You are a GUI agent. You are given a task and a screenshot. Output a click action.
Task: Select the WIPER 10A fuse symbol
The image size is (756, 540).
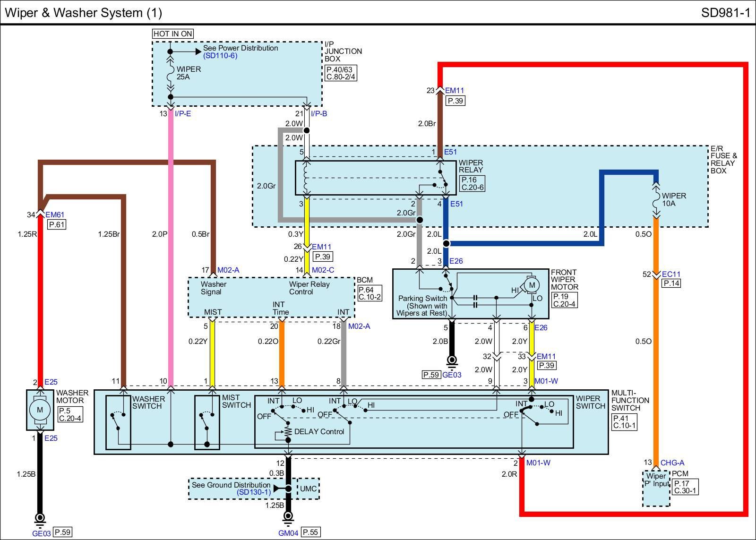pos(656,200)
